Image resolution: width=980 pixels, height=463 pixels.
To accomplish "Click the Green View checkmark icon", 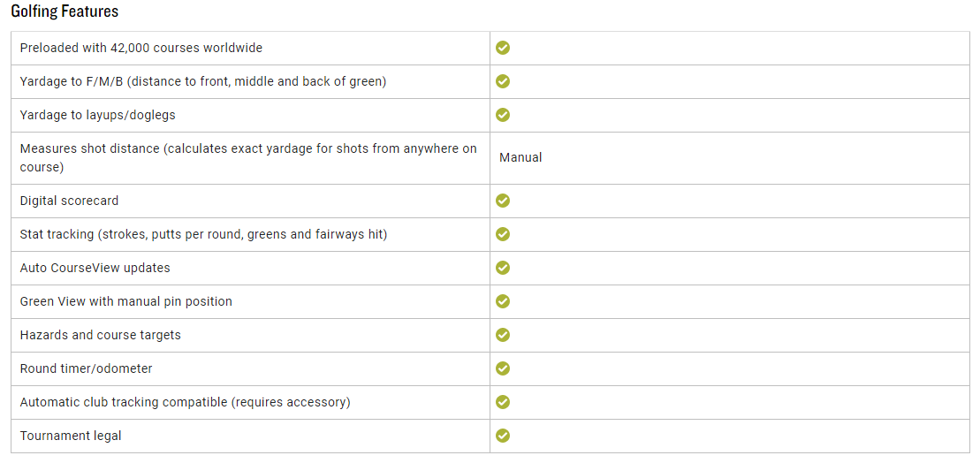I will 503,301.
